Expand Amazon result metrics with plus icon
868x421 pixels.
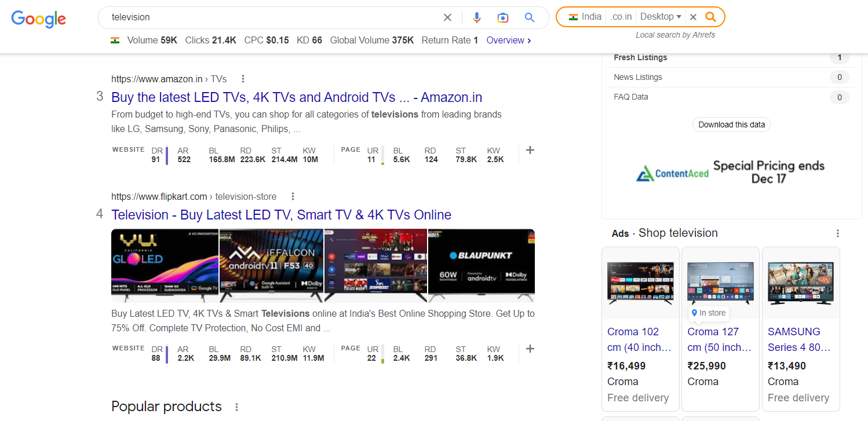point(530,150)
